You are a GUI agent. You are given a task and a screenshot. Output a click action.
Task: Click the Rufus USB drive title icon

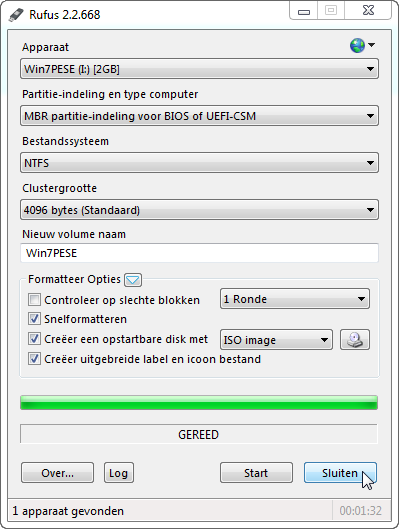pos(16,15)
